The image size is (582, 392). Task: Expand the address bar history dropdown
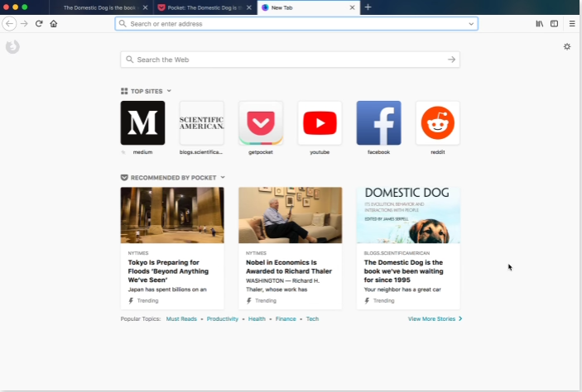point(472,24)
